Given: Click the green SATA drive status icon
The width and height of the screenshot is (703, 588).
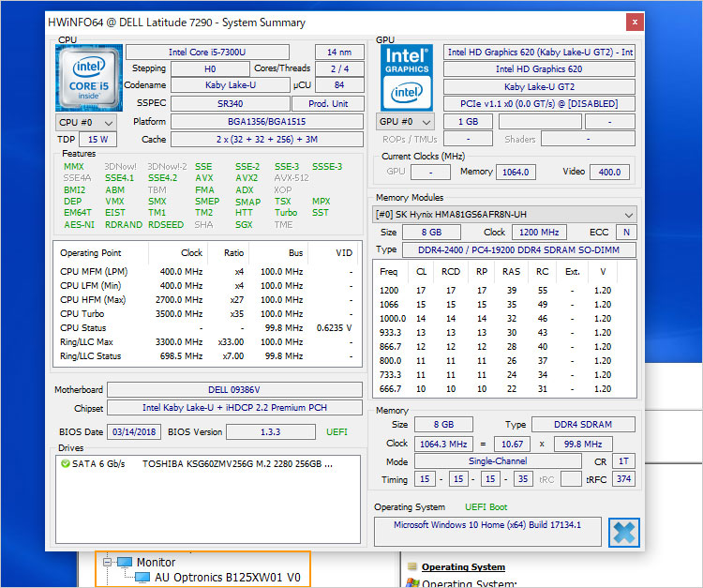Looking at the screenshot, I should click(x=65, y=464).
